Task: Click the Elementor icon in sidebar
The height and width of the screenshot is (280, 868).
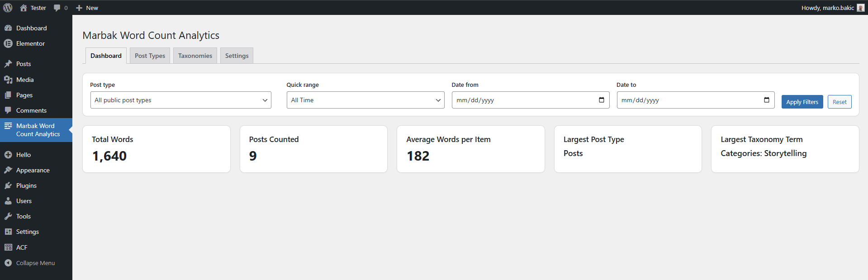Action: tap(8, 43)
